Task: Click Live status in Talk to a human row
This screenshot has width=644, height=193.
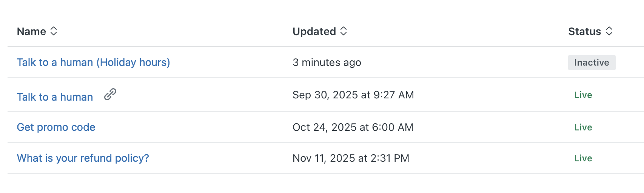Action: (583, 95)
